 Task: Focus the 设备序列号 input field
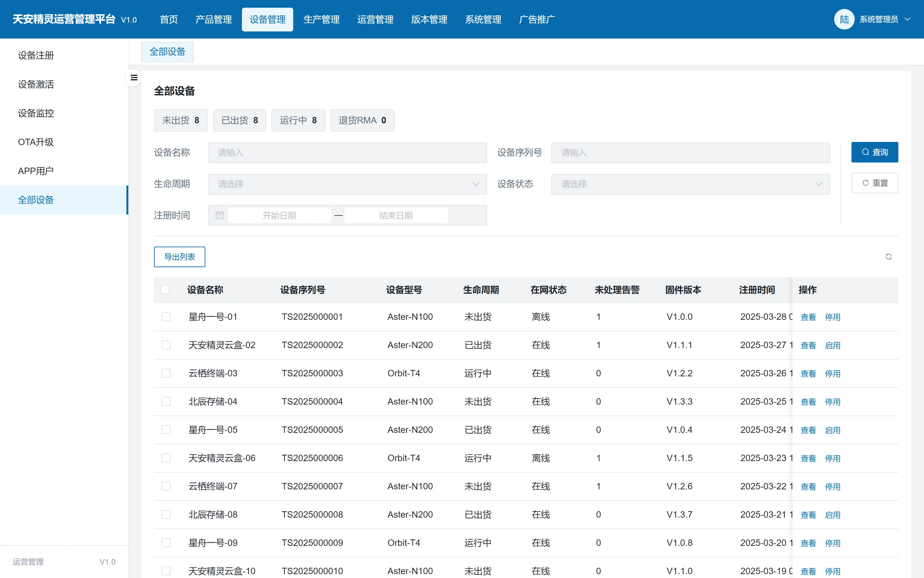coord(690,153)
